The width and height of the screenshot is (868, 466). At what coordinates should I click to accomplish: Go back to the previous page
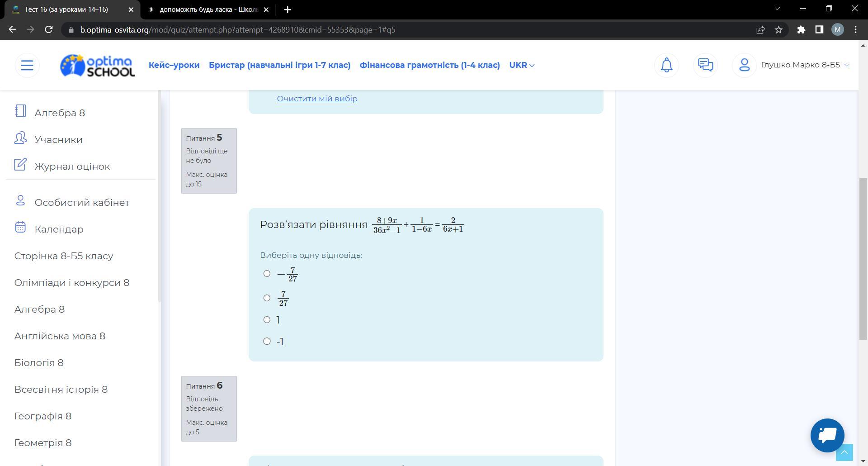12,29
